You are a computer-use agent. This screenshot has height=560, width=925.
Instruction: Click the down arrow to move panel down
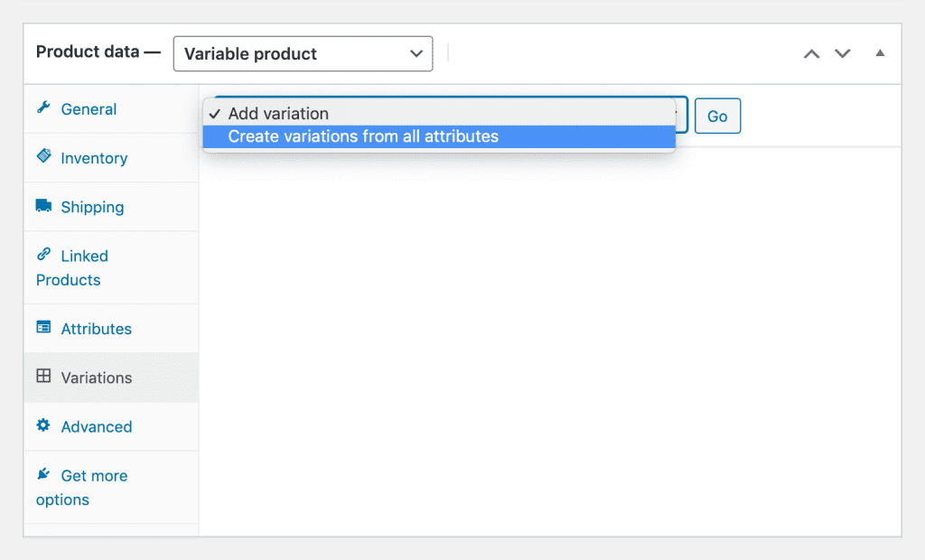click(x=842, y=53)
